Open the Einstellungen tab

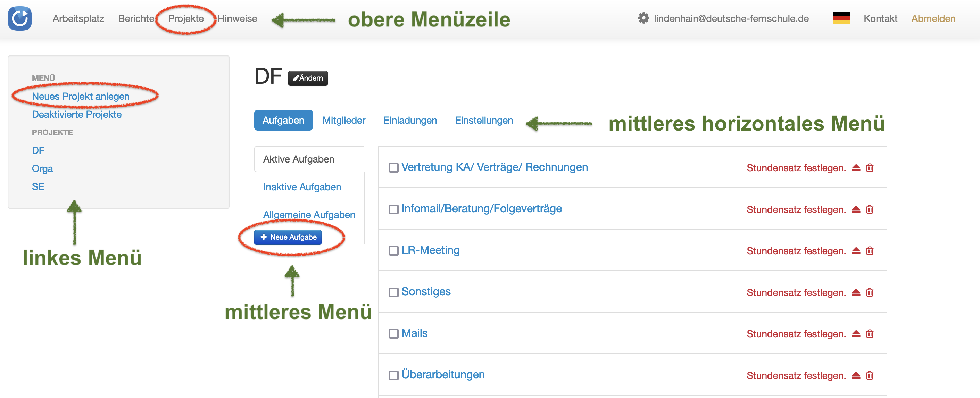[483, 120]
